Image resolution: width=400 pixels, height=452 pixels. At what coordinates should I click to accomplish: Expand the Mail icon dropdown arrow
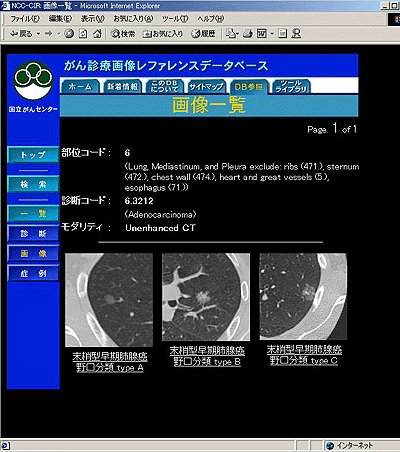pos(237,34)
